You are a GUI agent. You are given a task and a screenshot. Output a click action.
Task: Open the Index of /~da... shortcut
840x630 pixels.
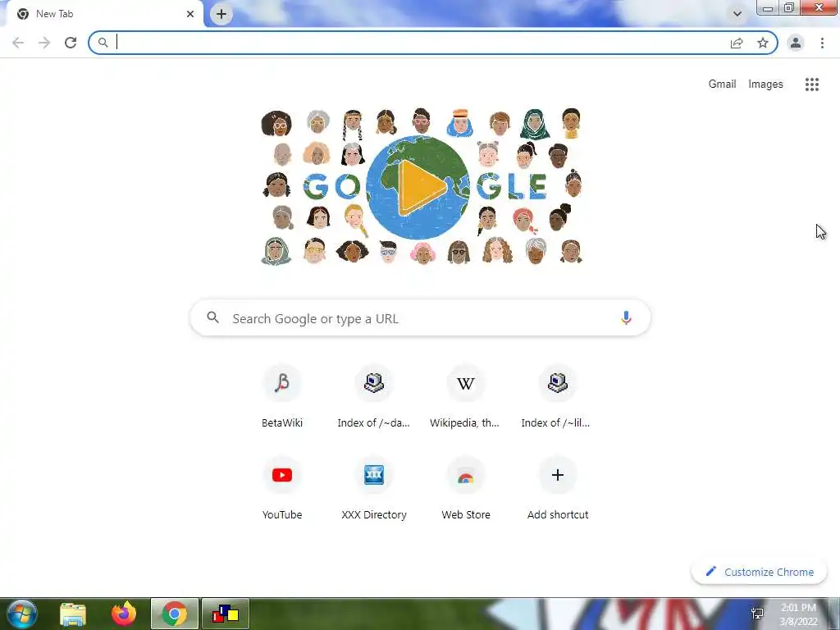tap(374, 396)
